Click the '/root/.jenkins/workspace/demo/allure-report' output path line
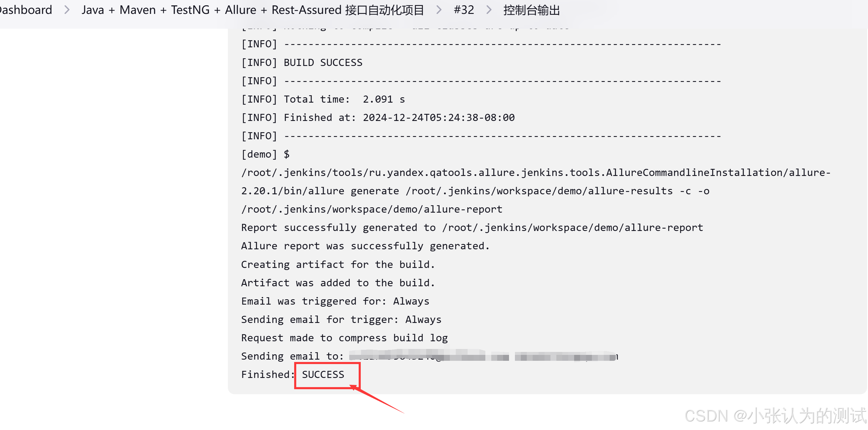Image resolution: width=868 pixels, height=430 pixels. tap(372, 209)
